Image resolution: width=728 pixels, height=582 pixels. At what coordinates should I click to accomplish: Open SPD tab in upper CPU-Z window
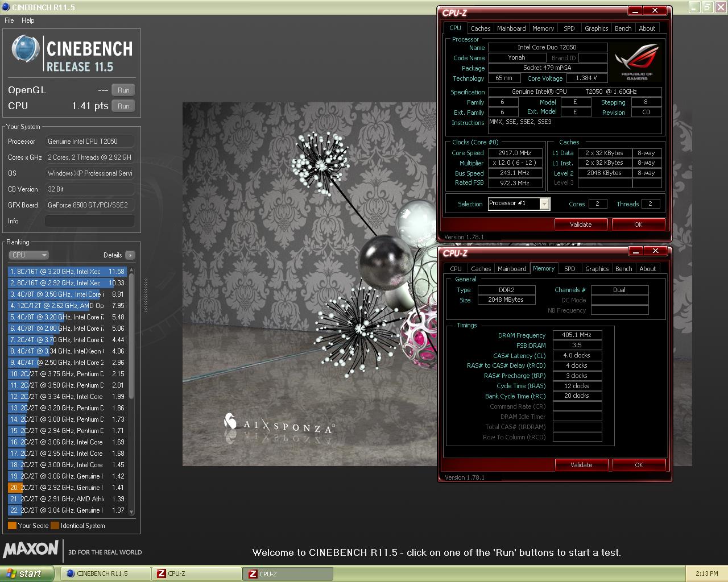point(569,28)
